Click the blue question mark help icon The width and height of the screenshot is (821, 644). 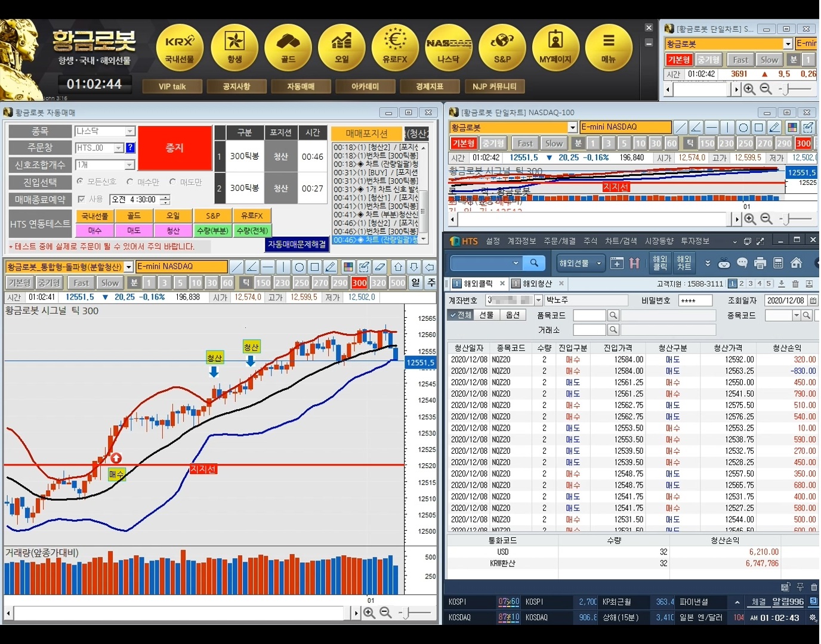(x=130, y=148)
